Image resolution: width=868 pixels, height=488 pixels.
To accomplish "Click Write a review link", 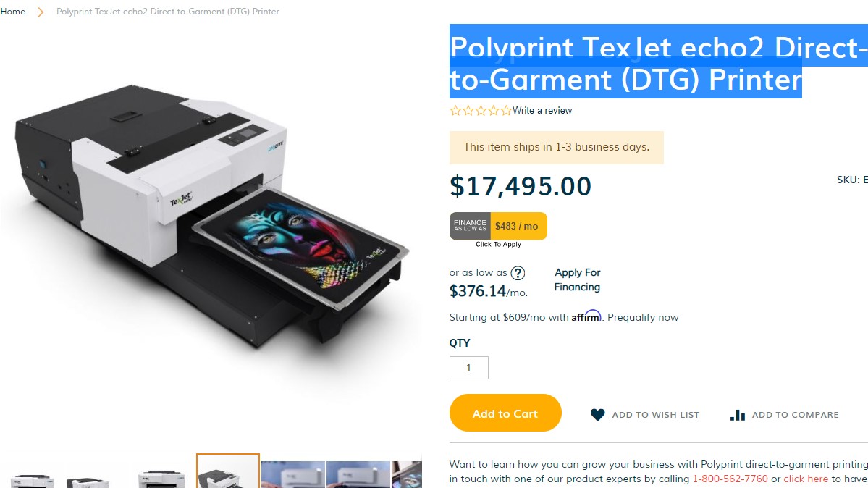I will tap(542, 110).
